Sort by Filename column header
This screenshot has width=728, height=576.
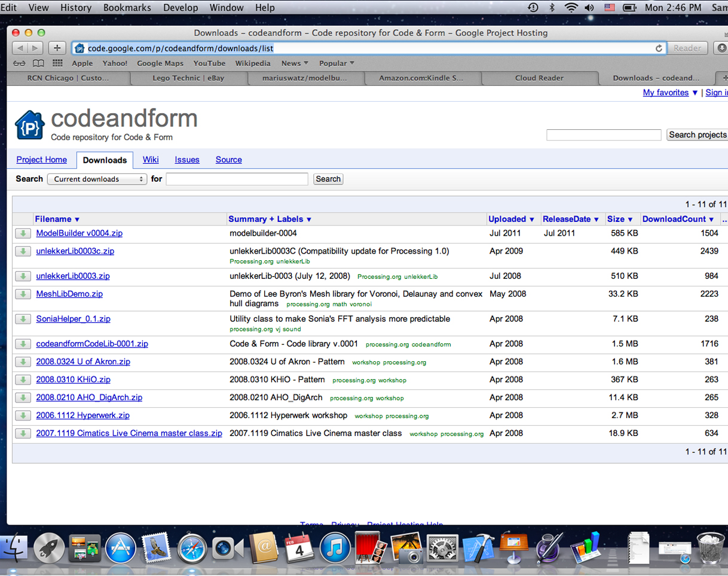(x=57, y=219)
